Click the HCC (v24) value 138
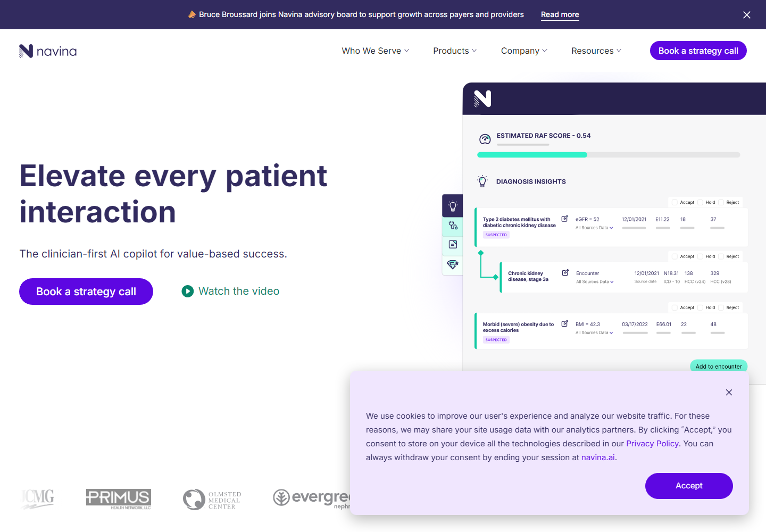 click(689, 273)
